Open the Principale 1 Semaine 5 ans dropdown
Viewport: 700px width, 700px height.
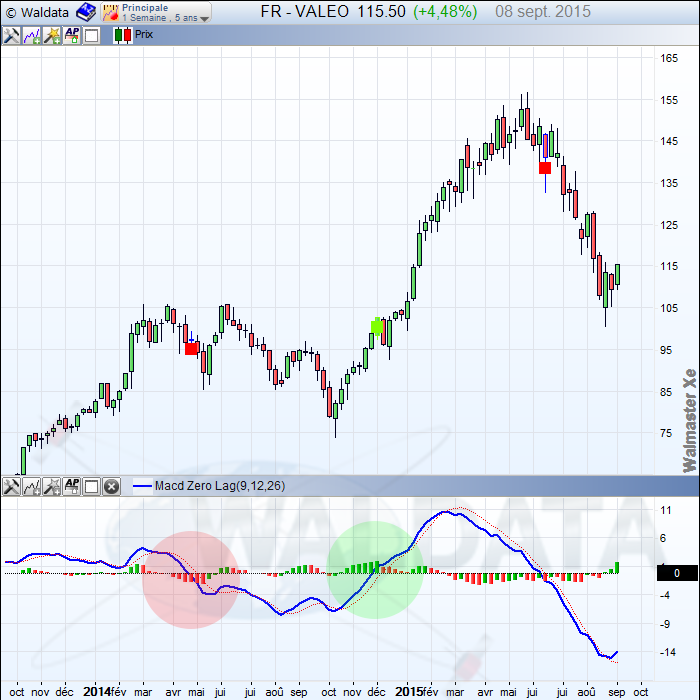(x=156, y=12)
